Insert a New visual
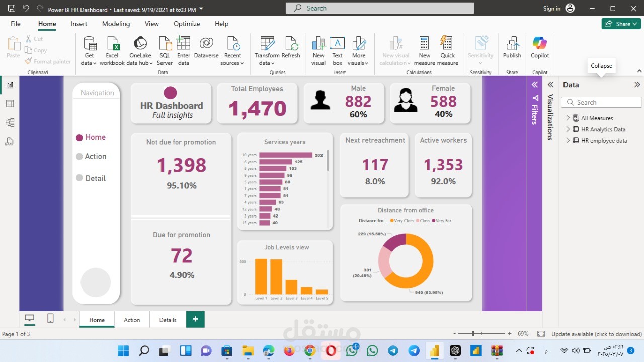The width and height of the screenshot is (644, 362). click(x=318, y=51)
